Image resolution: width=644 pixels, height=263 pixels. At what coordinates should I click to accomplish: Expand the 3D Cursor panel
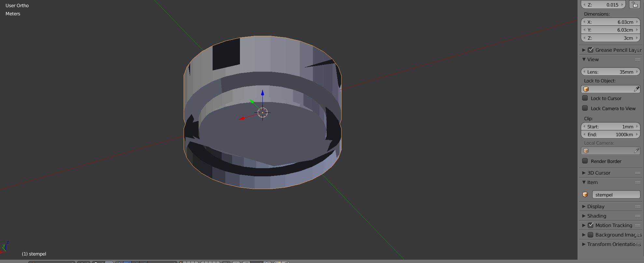pyautogui.click(x=584, y=173)
